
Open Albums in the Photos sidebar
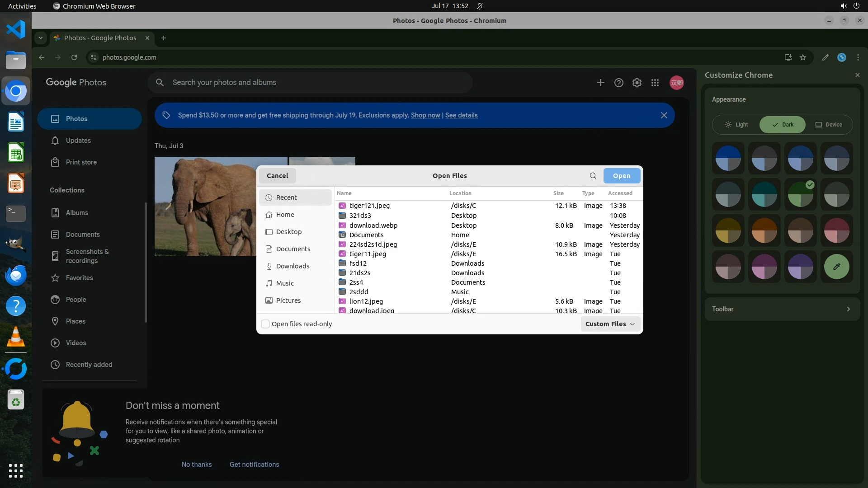(x=77, y=213)
